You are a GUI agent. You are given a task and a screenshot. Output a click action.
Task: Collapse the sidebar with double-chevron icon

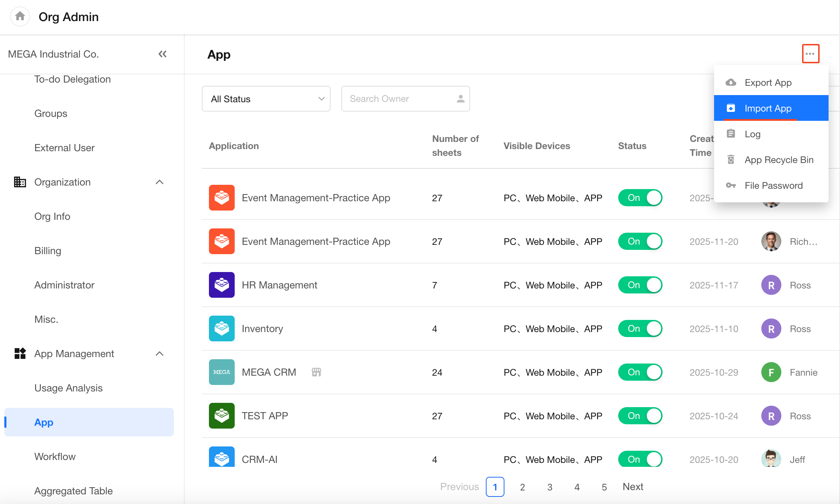(162, 54)
